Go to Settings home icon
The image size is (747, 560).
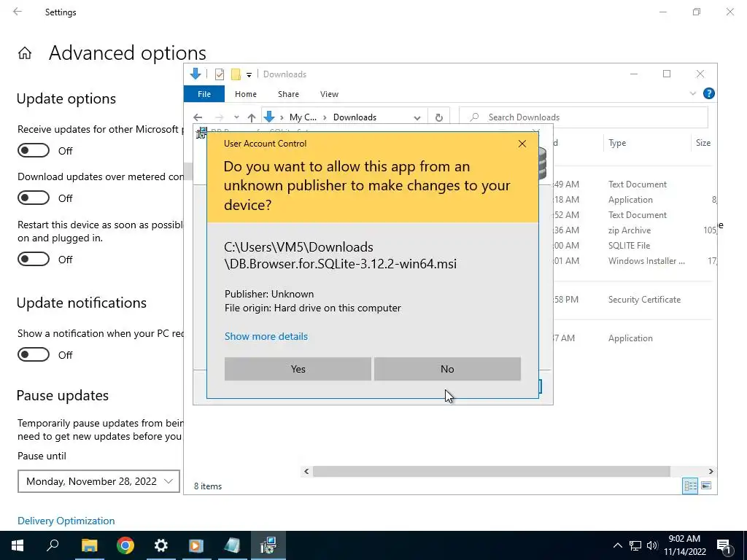coord(25,52)
